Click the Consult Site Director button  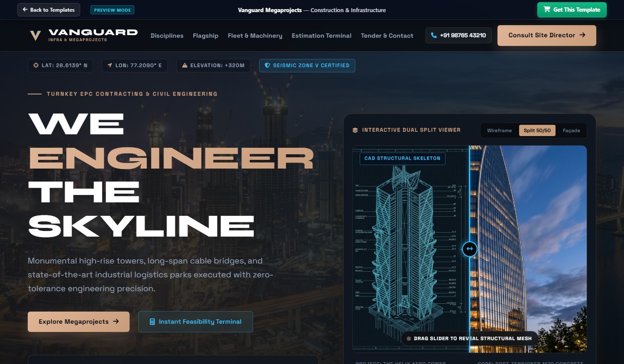tap(547, 36)
